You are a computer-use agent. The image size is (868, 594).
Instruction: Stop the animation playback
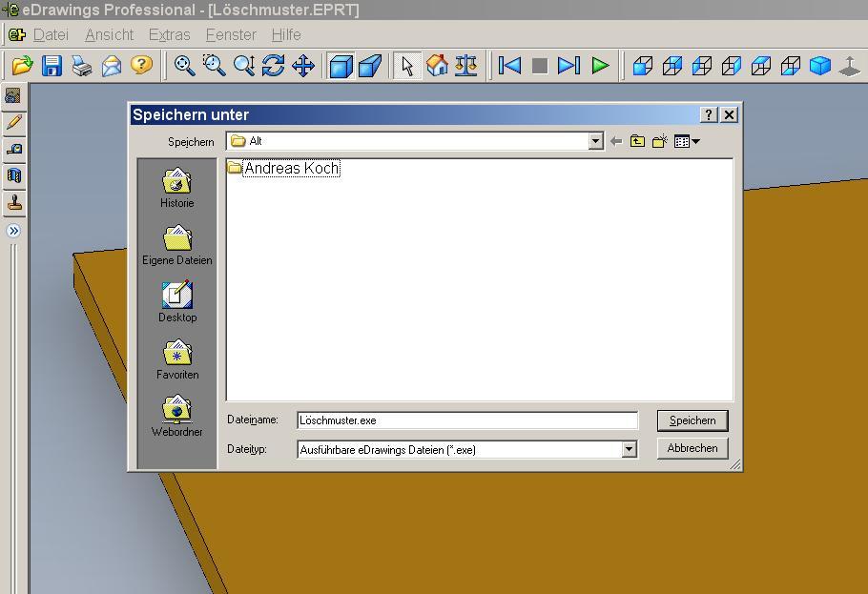pyautogui.click(x=540, y=66)
